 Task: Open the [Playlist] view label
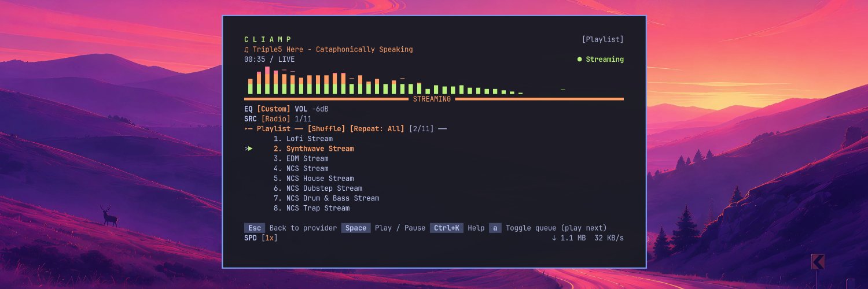point(603,39)
